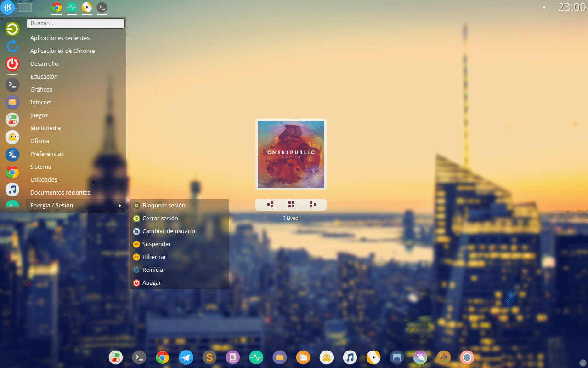Open the KDE application launcher button
The width and height of the screenshot is (588, 368).
(8, 7)
